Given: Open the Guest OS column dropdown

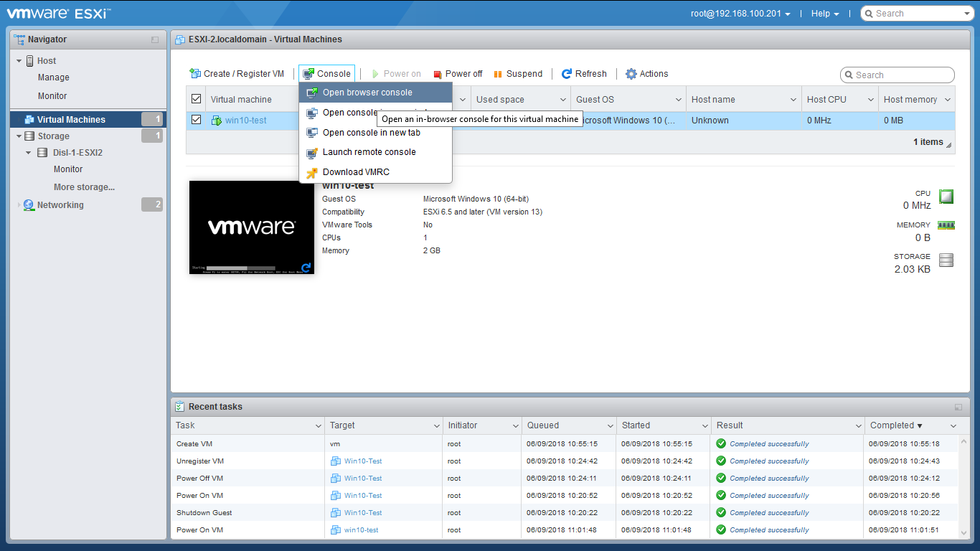Looking at the screenshot, I should (678, 100).
